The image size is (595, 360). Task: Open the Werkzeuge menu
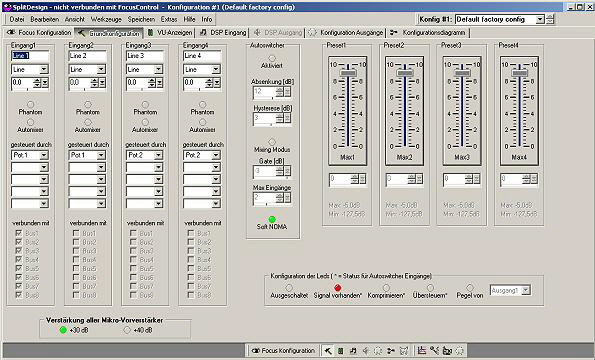pos(106,19)
